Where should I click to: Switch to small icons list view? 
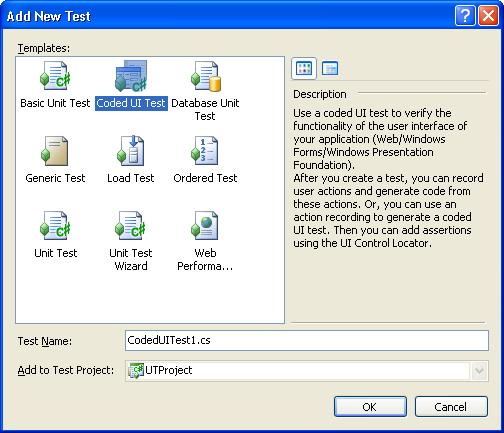click(330, 68)
